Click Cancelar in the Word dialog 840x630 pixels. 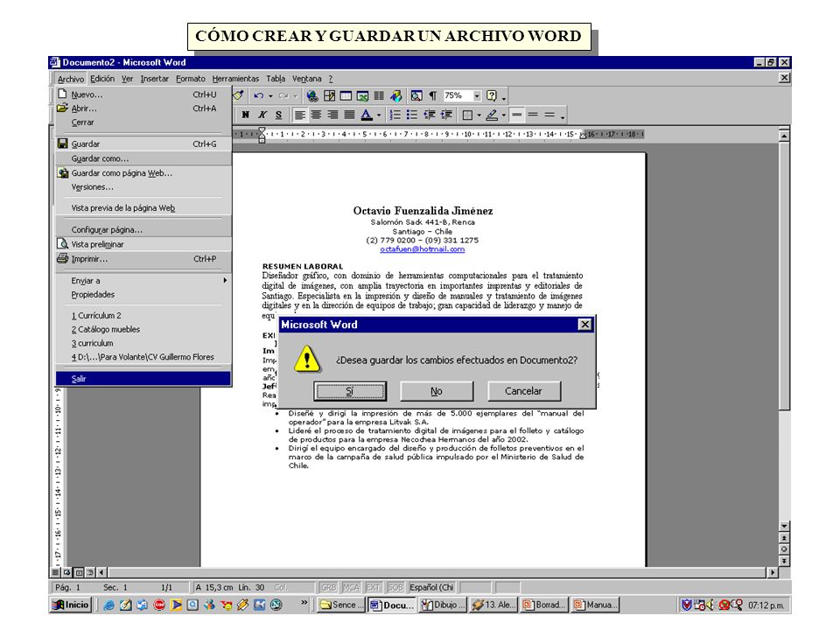(524, 391)
